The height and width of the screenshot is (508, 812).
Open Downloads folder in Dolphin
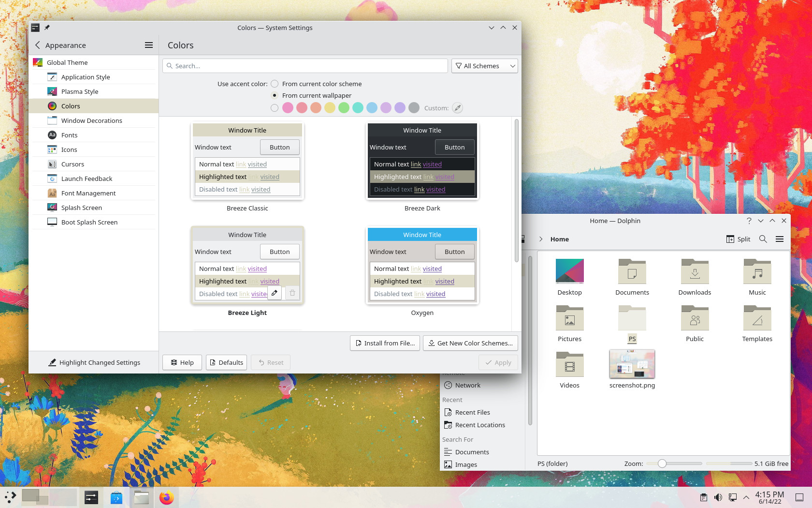(695, 277)
